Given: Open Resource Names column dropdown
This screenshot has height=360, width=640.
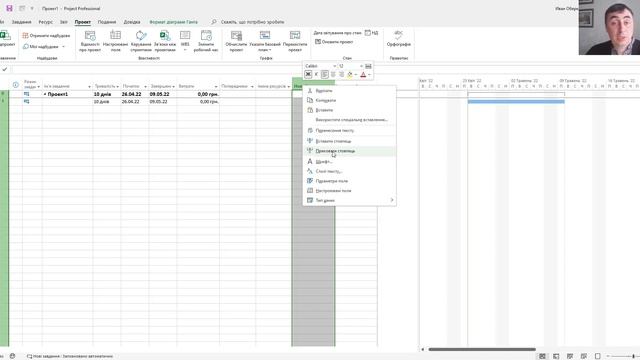Looking at the screenshot, I should pos(289,87).
